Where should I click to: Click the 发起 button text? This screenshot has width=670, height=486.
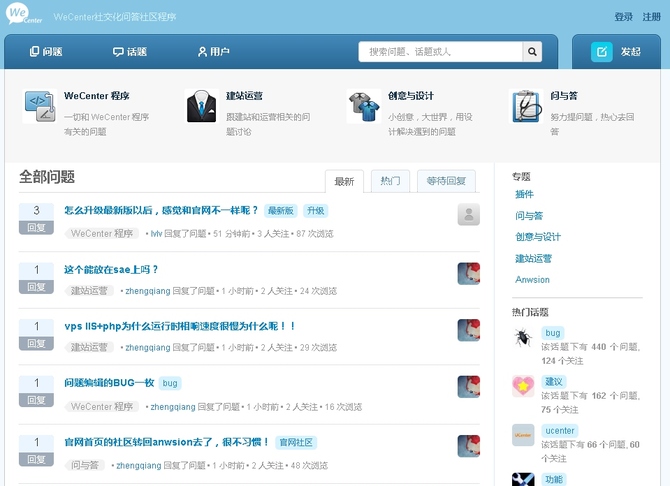(x=631, y=52)
